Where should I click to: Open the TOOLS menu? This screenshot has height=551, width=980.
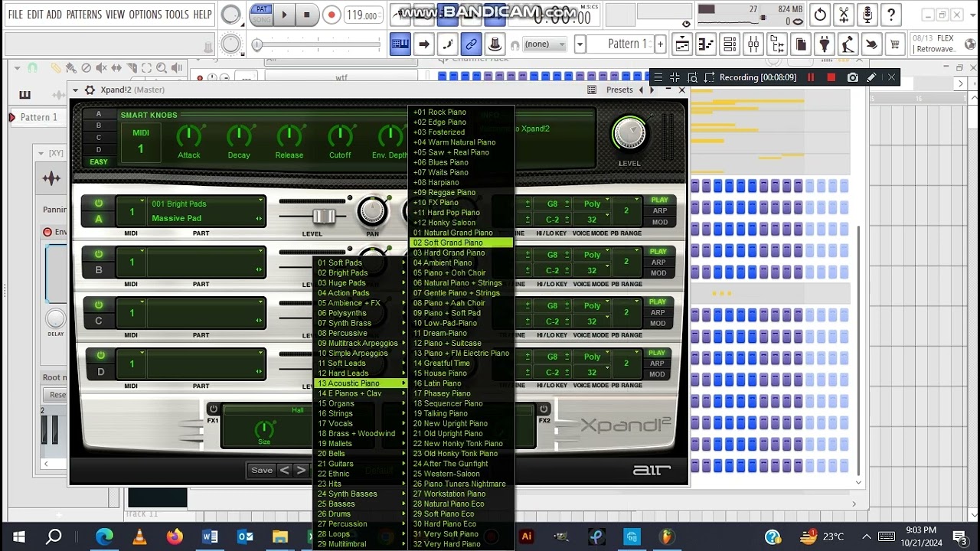(177, 15)
